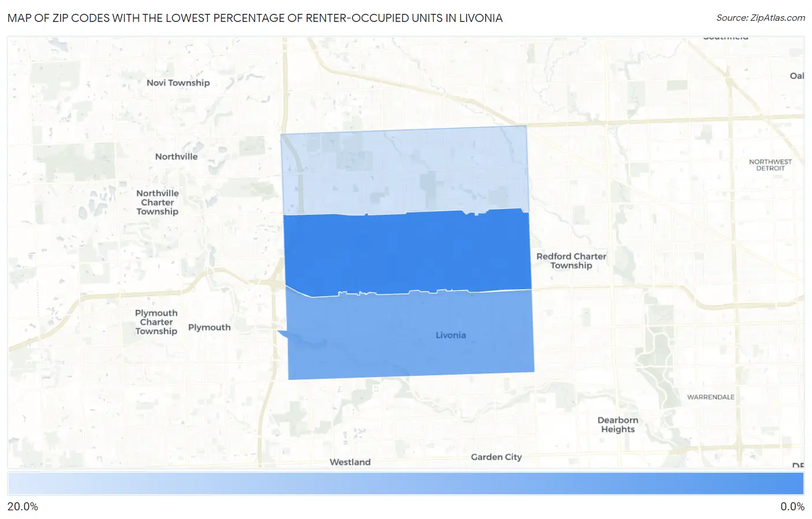Screen dimensions: 812x519
Task: Click the Source: ZipAtlas.com credit
Action: (761, 18)
